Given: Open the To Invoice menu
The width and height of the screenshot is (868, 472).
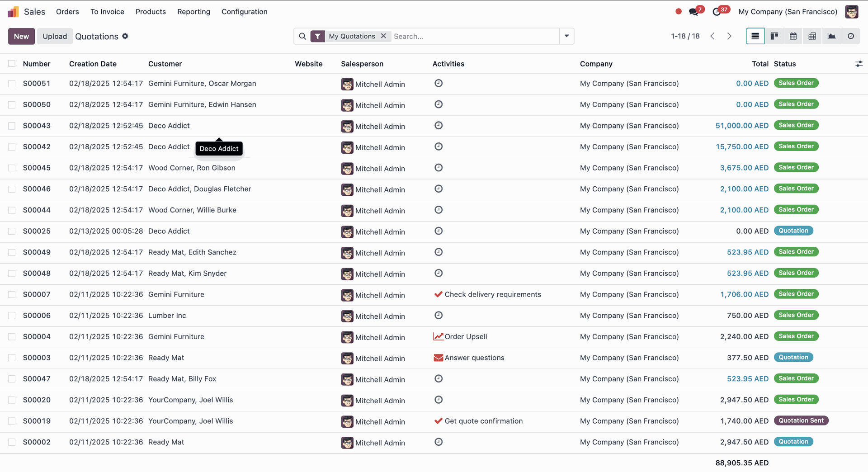Looking at the screenshot, I should coord(107,12).
